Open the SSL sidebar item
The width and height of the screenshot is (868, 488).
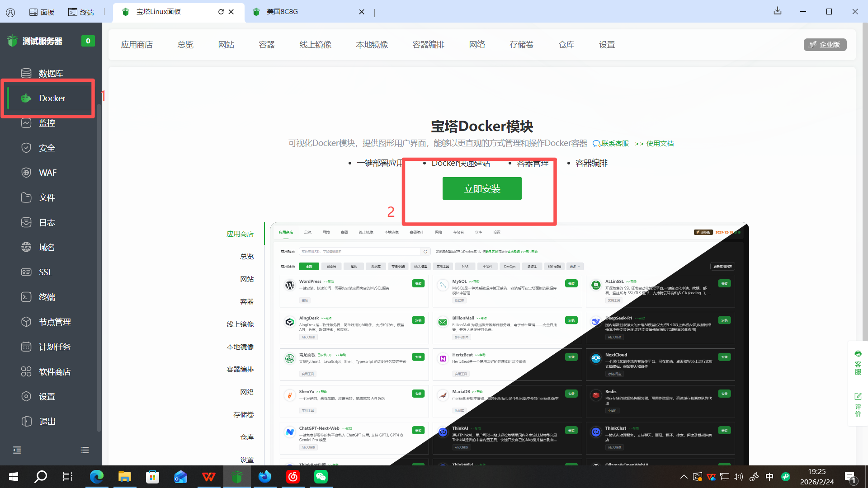[x=45, y=272]
